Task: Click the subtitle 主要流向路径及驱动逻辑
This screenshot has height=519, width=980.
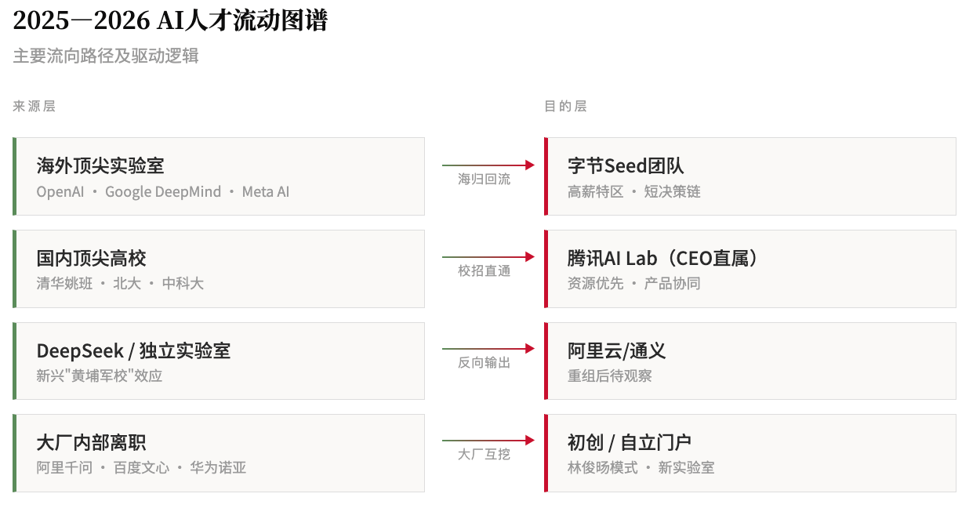Action: pos(106,56)
